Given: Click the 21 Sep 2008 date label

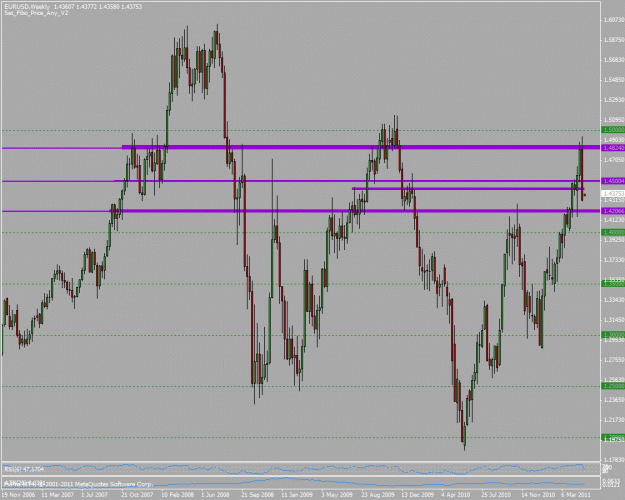Looking at the screenshot, I should pyautogui.click(x=257, y=495).
